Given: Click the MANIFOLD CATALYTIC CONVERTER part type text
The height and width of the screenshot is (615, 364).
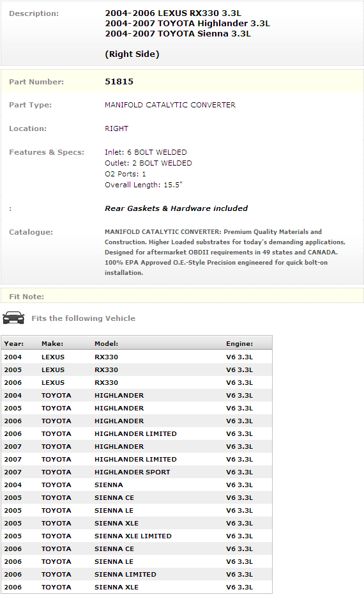Looking at the screenshot, I should (170, 105).
